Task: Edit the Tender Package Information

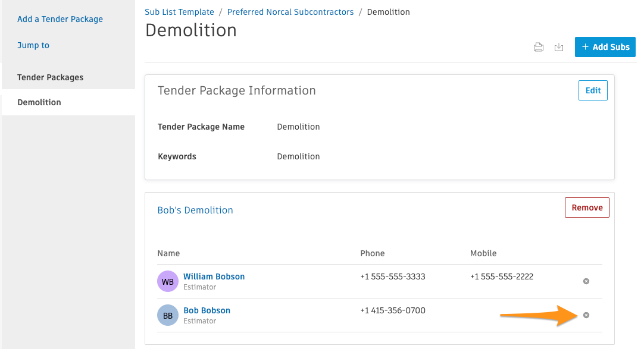Action: pos(593,90)
